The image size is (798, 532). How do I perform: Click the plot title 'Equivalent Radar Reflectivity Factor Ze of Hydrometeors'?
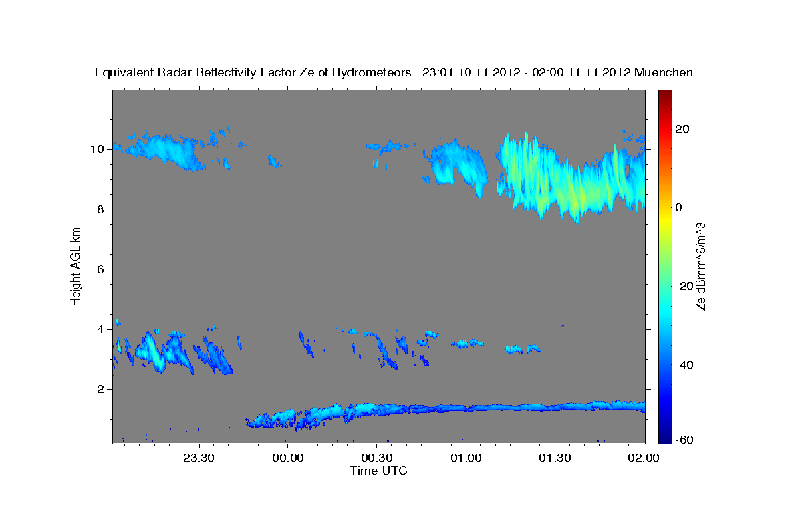[x=253, y=72]
